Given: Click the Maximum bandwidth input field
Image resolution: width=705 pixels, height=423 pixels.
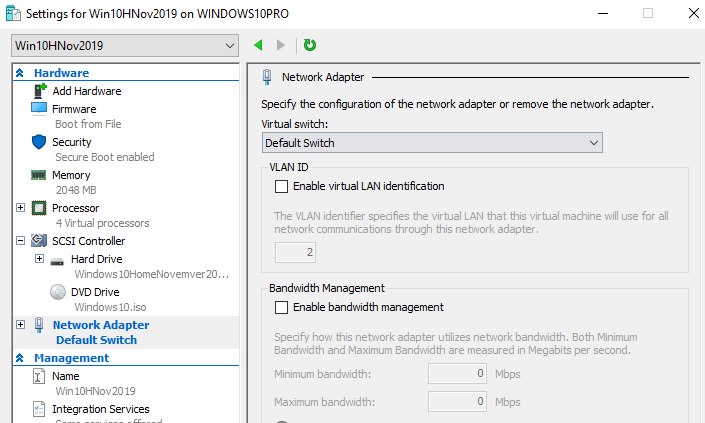Looking at the screenshot, I should 457,401.
